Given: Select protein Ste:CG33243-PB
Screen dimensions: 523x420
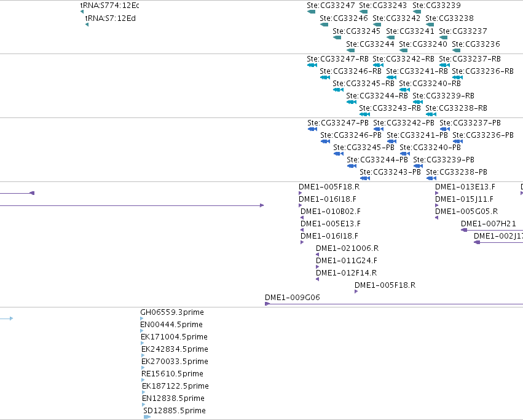Looking at the screenshot, I should (x=390, y=172).
